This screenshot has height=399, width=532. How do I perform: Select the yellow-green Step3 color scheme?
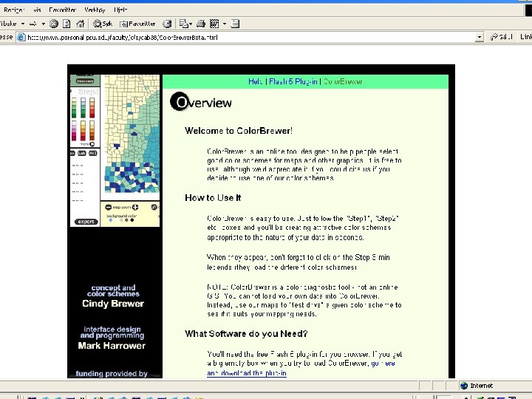point(74,108)
